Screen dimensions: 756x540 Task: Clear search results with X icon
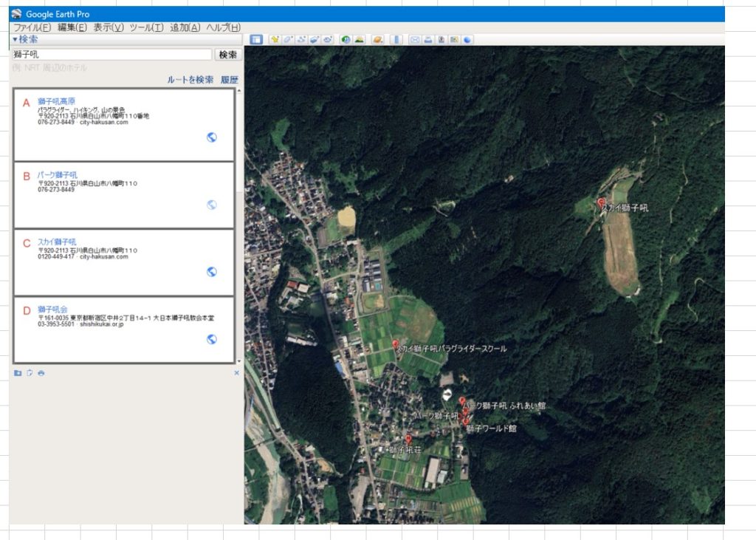(236, 373)
